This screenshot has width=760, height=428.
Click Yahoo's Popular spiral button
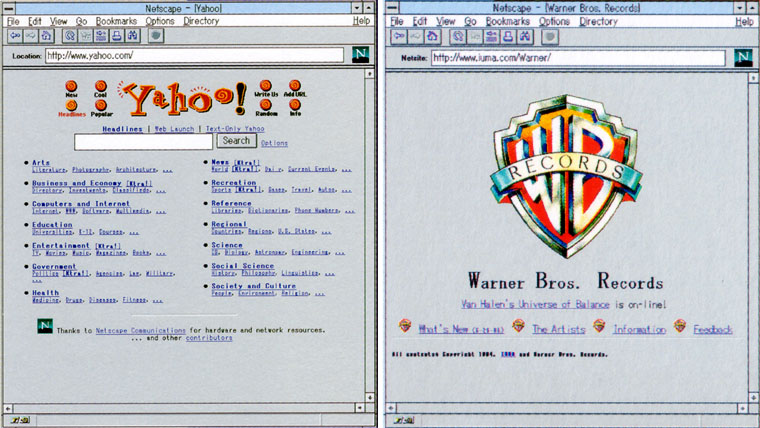tap(101, 105)
